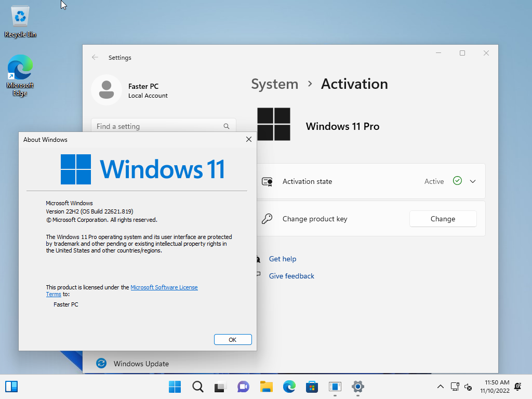The width and height of the screenshot is (532, 399).
Task: Launch Microsoft Edge from the taskbar
Action: click(x=289, y=387)
